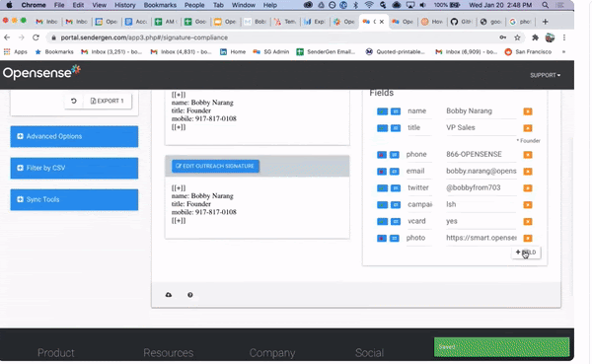Viewport: 592px width, 364px height.
Task: Remove the twitter field with the orange X
Action: click(528, 188)
